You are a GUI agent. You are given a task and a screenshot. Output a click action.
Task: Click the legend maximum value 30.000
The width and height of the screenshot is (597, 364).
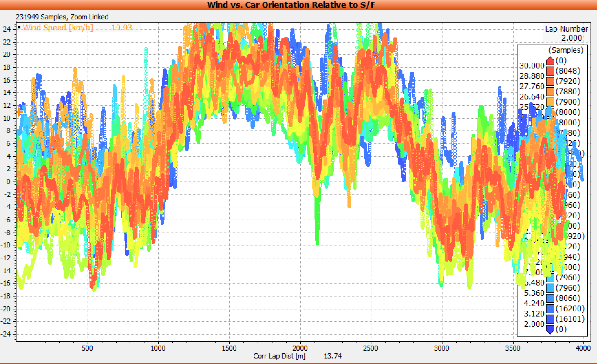coord(532,66)
